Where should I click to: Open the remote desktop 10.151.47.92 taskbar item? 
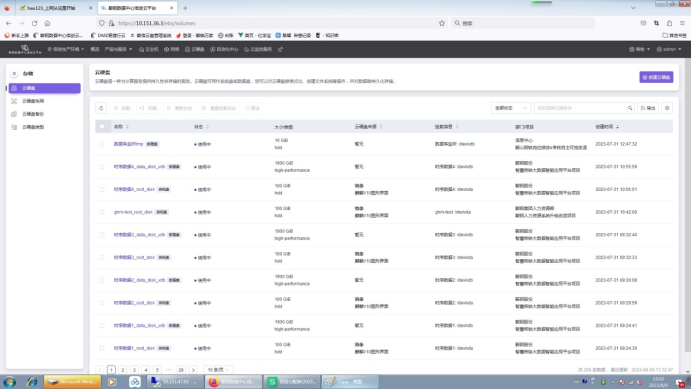coord(175,382)
